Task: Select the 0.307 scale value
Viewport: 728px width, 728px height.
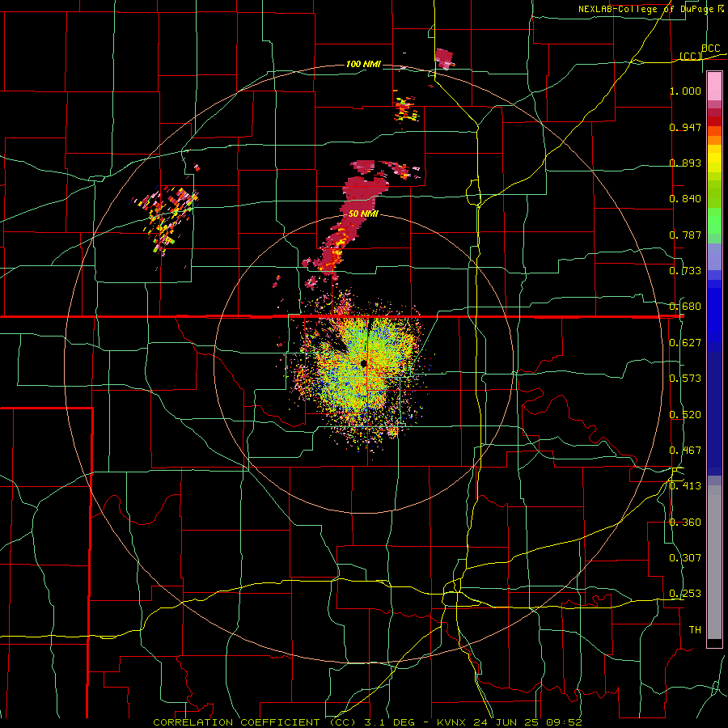Action: coord(685,558)
